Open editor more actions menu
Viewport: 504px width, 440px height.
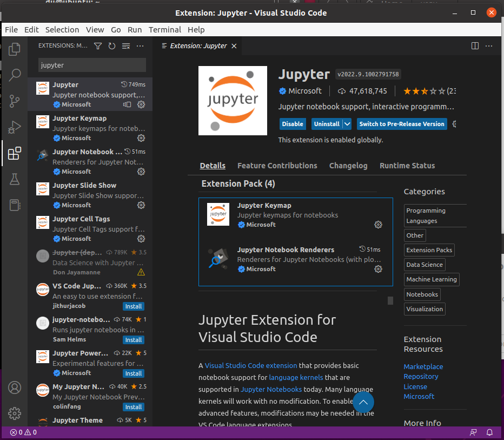489,46
